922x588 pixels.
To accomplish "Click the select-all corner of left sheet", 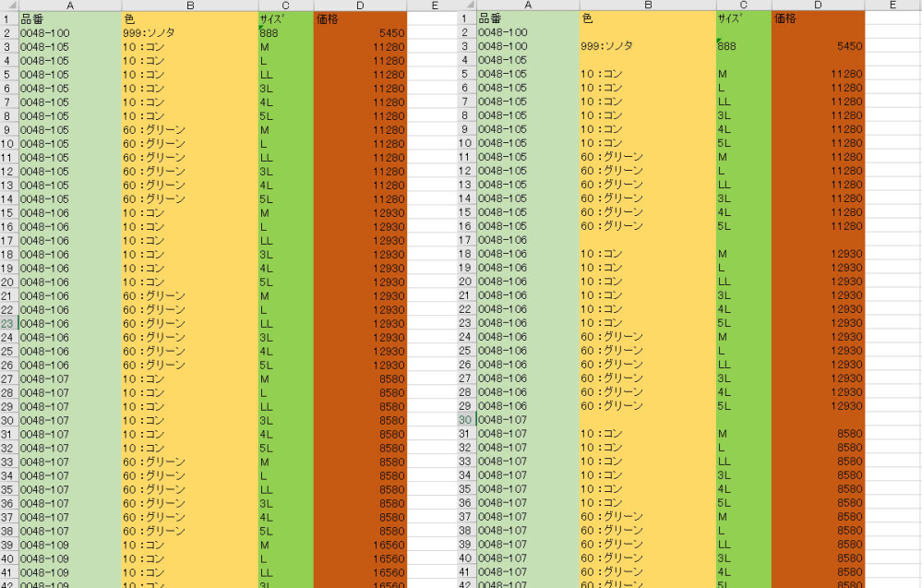I will tap(8, 6).
